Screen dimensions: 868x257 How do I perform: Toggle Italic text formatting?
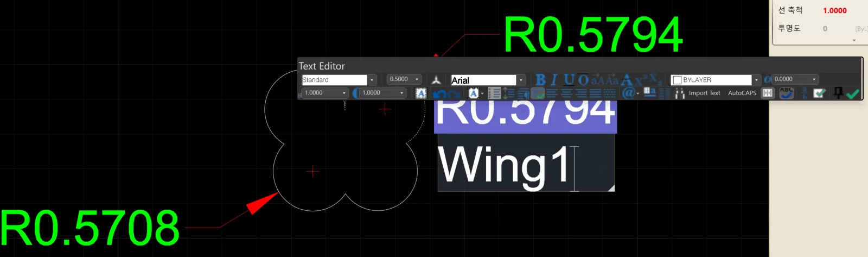tap(554, 80)
